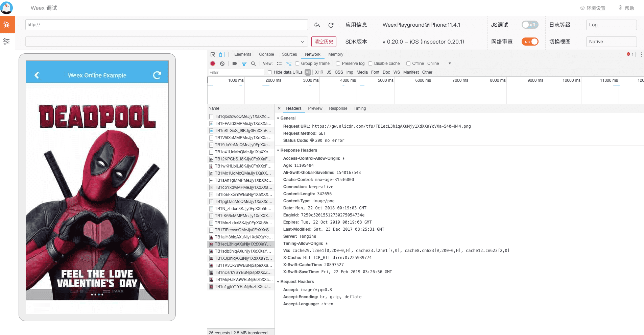The image size is (644, 335).
Task: Check the Group by frame checkbox
Action: [x=297, y=63]
